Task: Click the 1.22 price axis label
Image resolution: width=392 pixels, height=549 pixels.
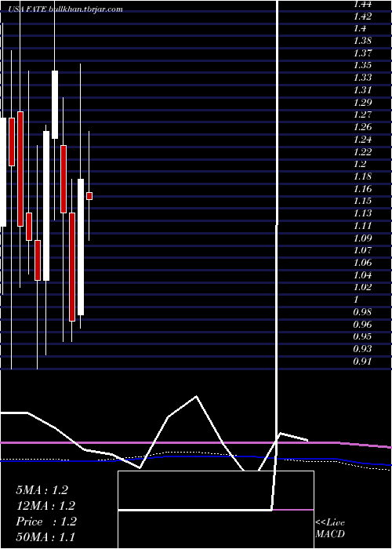Action: (362, 152)
